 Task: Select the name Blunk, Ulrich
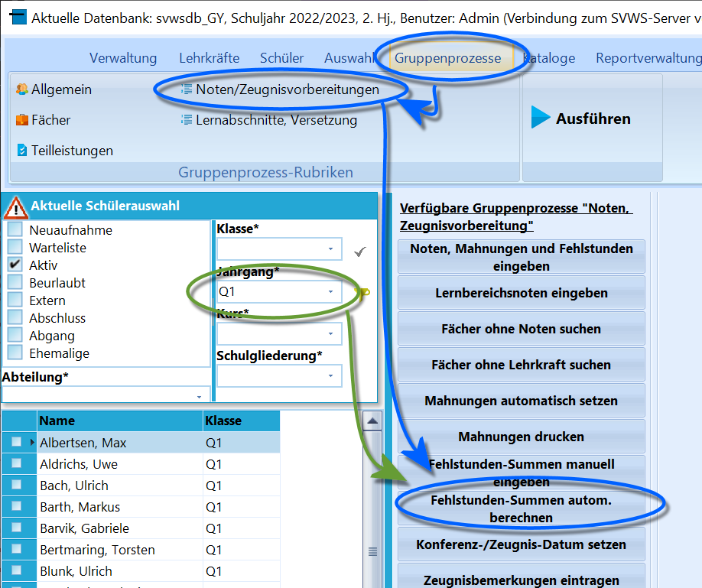tap(76, 571)
